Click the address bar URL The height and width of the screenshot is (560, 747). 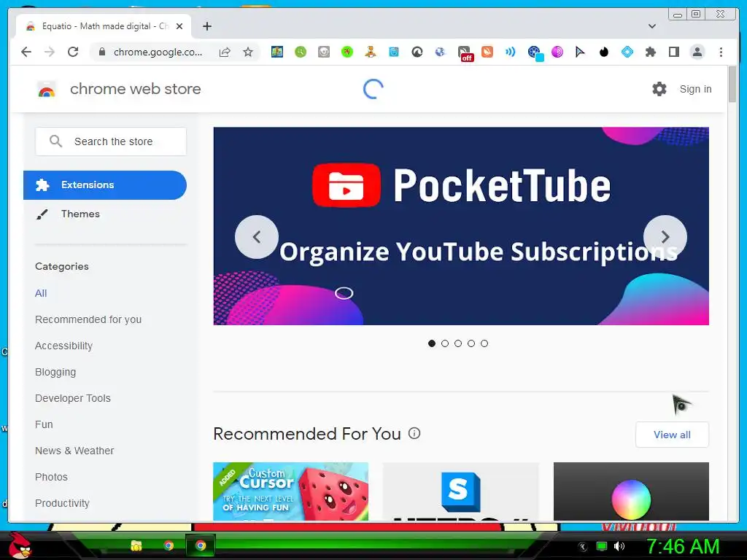click(x=158, y=52)
